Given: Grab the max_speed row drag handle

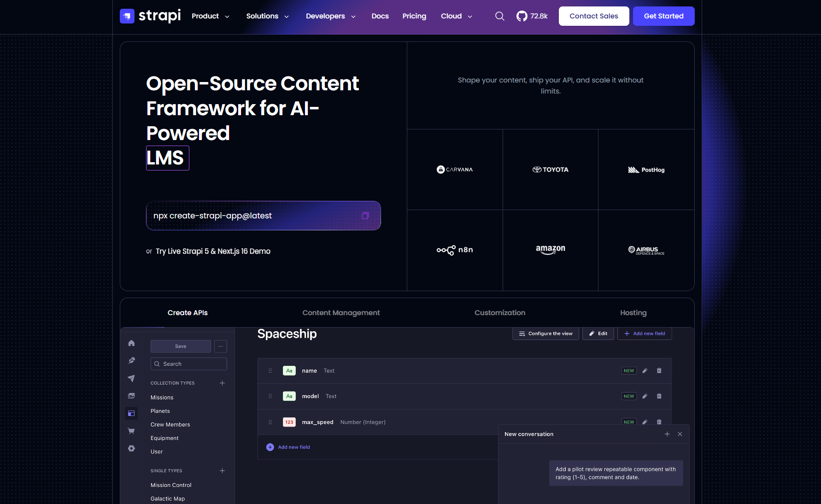Looking at the screenshot, I should 270,422.
